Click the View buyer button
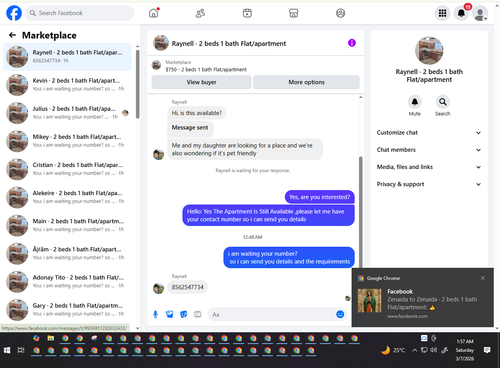The height and width of the screenshot is (368, 500). click(201, 82)
